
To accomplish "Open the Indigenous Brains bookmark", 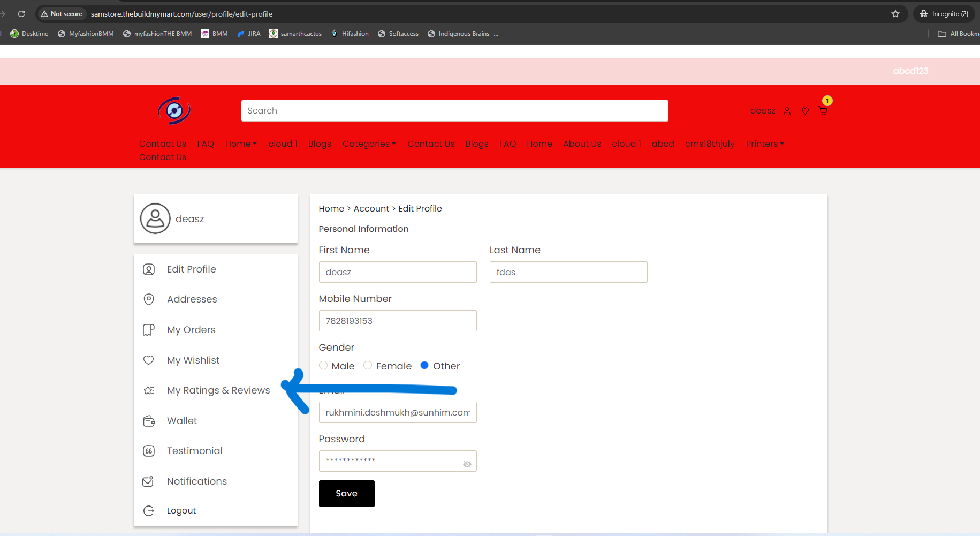I will click(x=463, y=34).
